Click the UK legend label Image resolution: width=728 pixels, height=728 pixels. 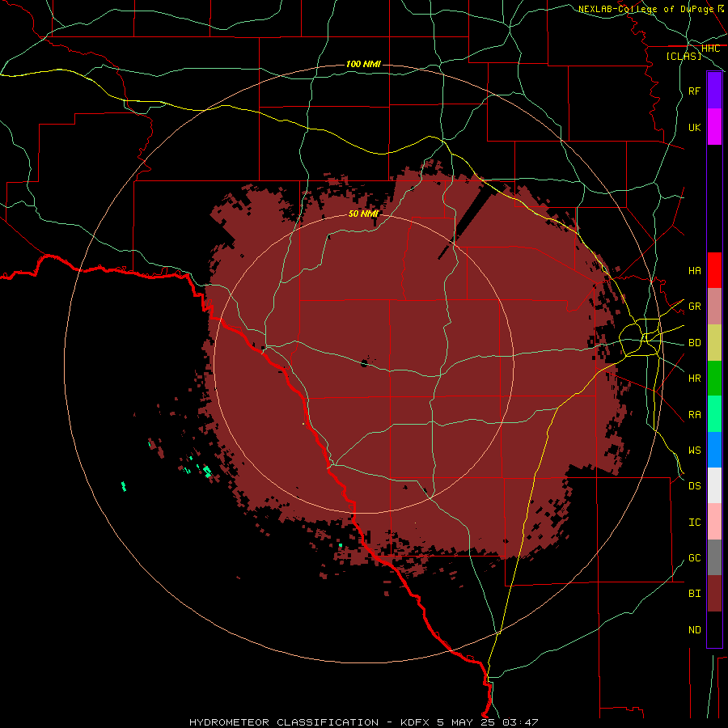point(694,127)
